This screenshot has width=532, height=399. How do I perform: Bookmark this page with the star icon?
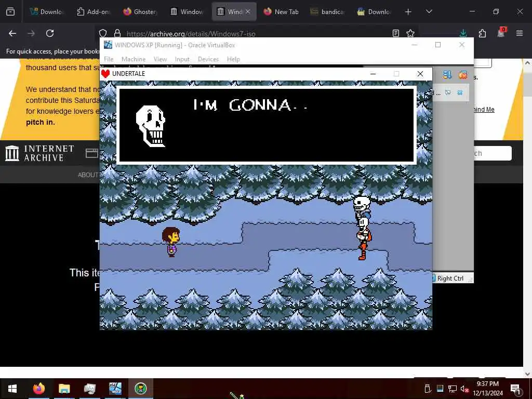pos(410,33)
